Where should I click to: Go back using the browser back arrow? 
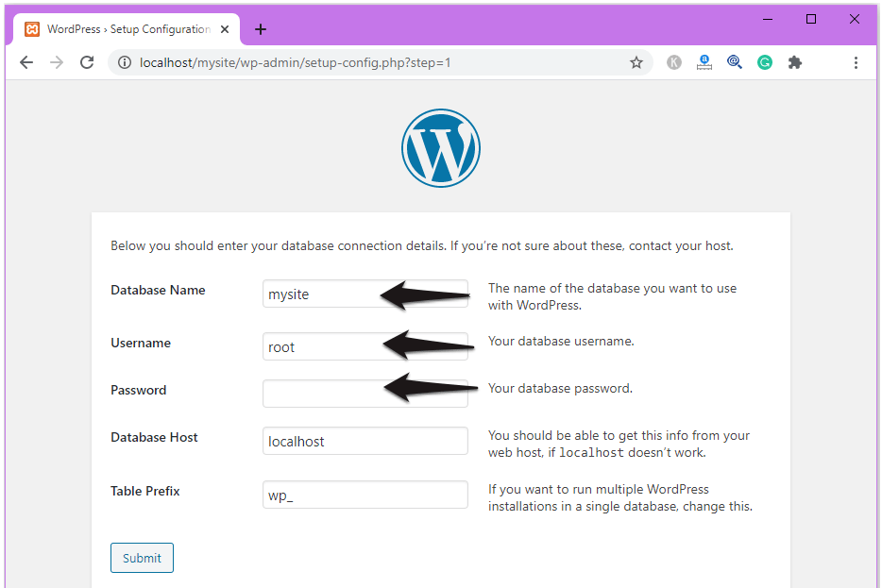click(x=26, y=62)
